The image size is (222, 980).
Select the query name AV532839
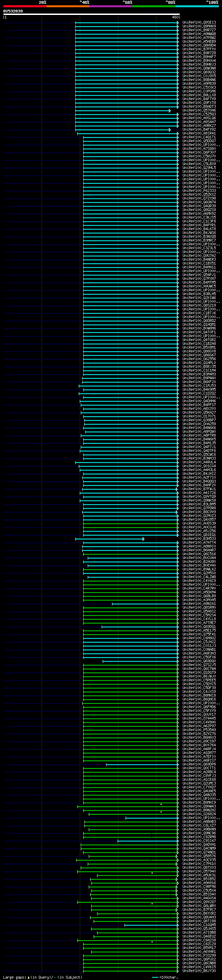tap(13, 11)
